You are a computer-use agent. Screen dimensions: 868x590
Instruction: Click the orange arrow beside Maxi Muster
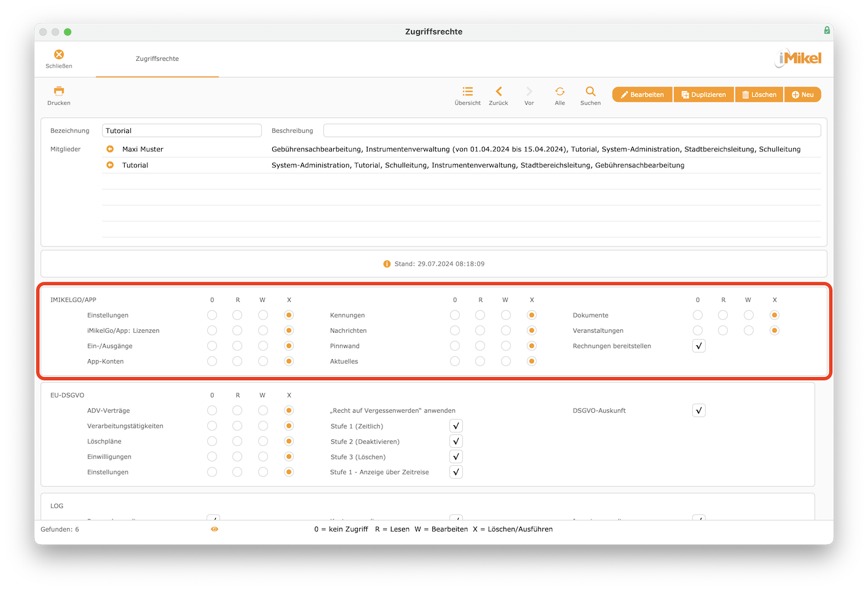(110, 149)
